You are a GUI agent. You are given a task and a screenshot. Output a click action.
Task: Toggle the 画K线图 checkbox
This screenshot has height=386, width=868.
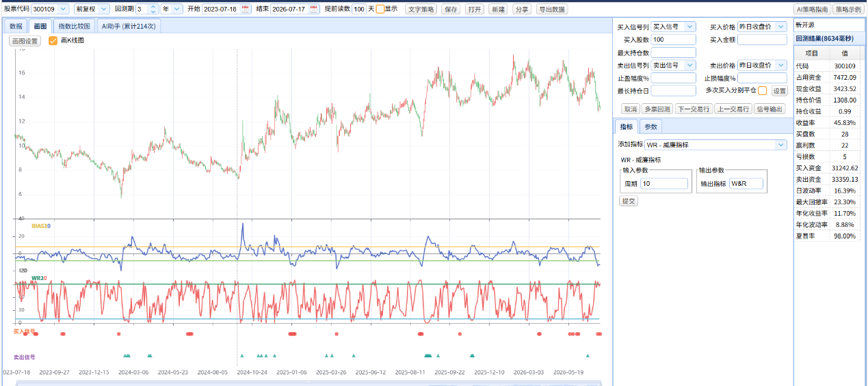[x=53, y=41]
